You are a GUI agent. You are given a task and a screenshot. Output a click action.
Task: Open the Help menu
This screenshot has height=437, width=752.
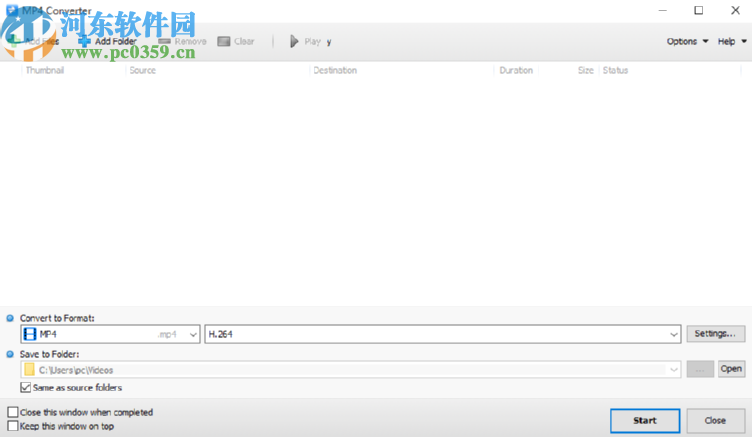click(x=732, y=41)
